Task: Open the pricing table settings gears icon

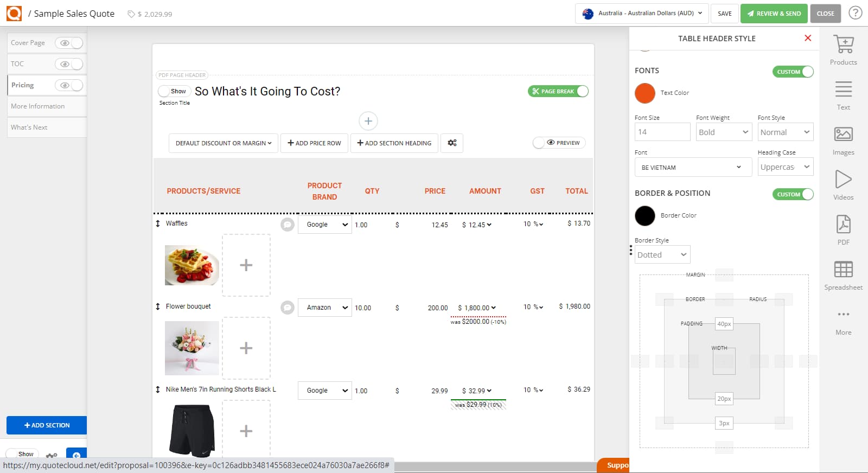Action: 452,143
